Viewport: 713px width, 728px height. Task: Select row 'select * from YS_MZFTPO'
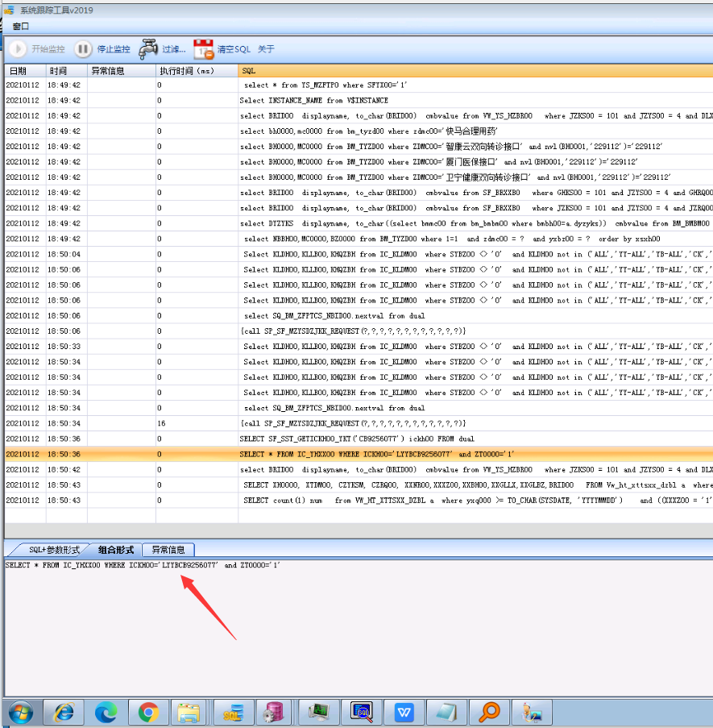[359, 85]
